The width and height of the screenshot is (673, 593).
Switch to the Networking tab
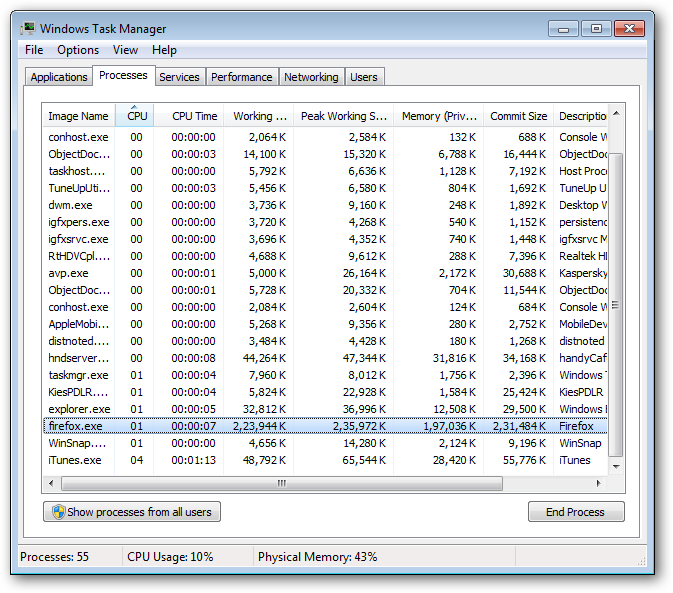pos(311,77)
